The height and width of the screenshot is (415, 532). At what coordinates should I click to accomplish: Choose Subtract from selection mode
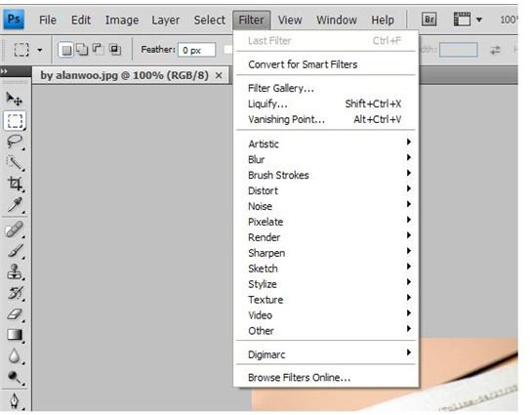click(x=98, y=49)
